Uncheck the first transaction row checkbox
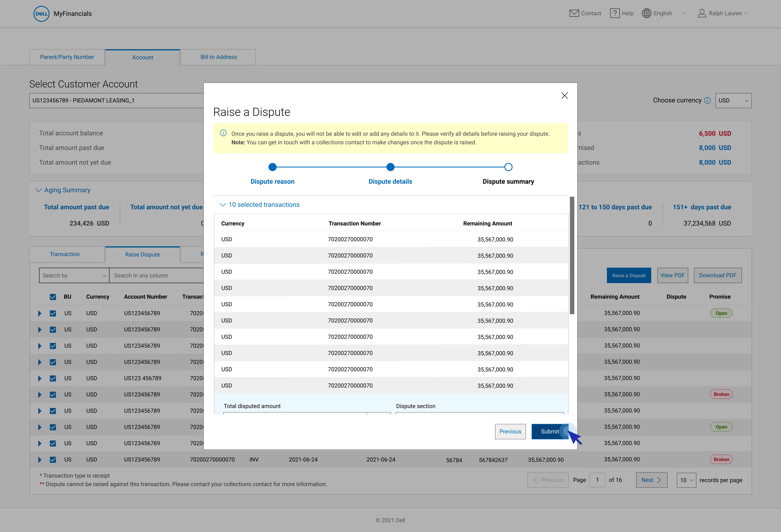Screen dimensions: 781x532 [x=53, y=313]
